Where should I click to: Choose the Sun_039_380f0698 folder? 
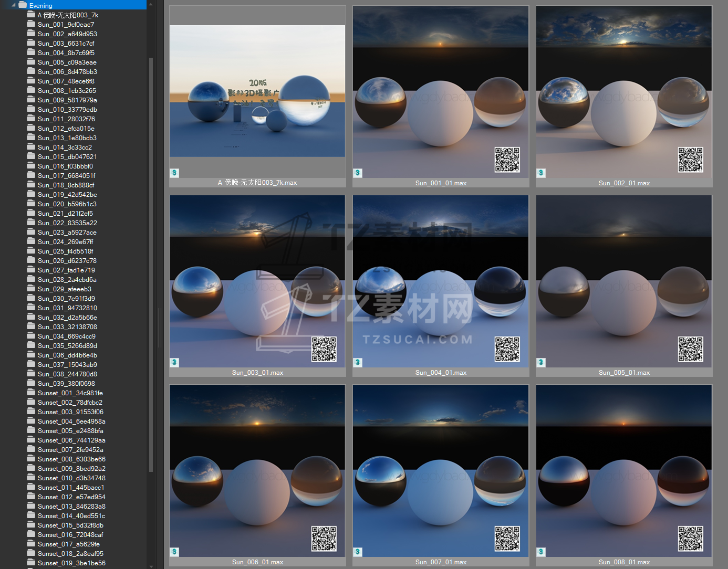pos(66,384)
